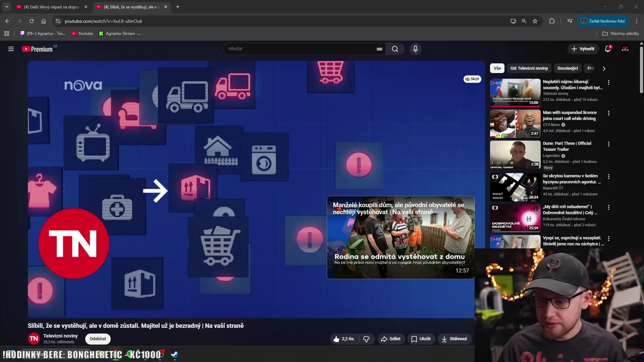Viewport: 644px width, 362px height.
Task: Open the YouTube hamburger guide menu
Action: point(11,49)
